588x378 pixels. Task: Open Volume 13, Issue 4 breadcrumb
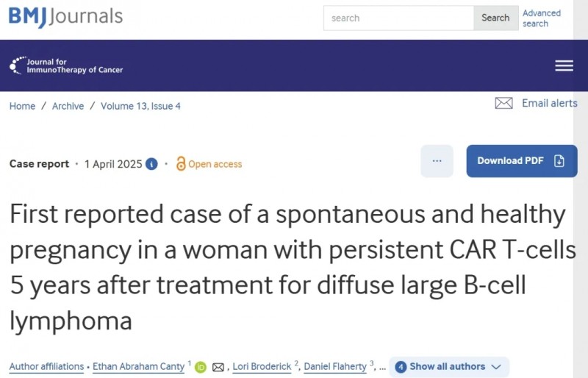(140, 106)
